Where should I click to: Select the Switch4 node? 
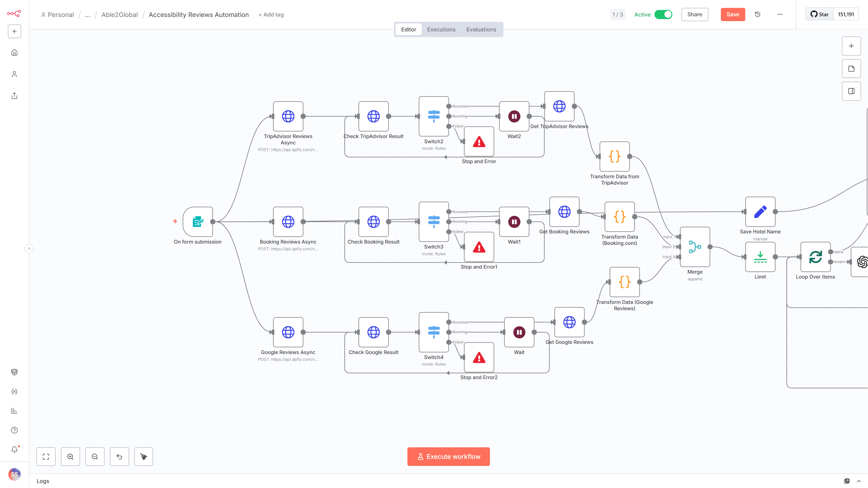click(434, 332)
